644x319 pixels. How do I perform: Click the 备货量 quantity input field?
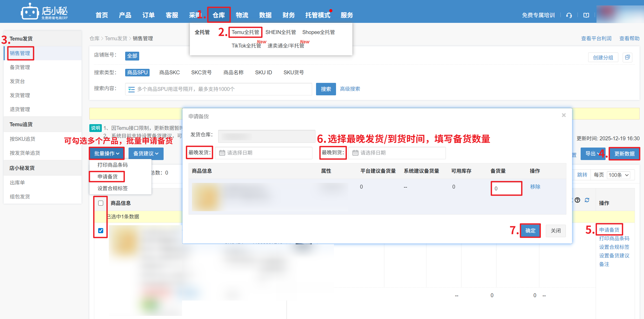[506, 188]
